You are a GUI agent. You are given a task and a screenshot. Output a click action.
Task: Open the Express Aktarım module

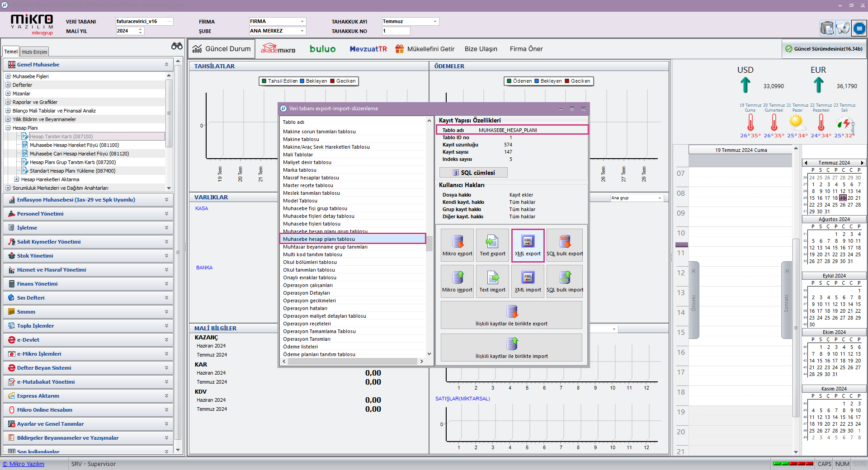click(x=88, y=396)
